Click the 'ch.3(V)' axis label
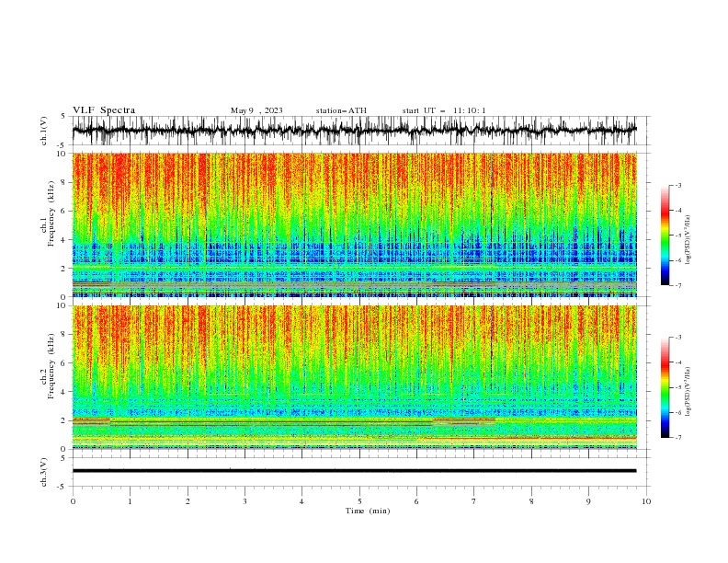The image size is (728, 563). (x=44, y=472)
